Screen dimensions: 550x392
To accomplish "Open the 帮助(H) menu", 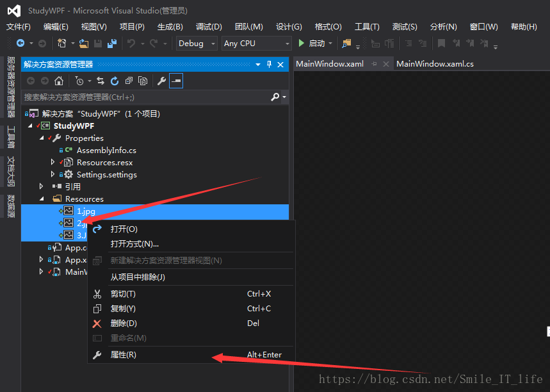I will tap(524, 27).
